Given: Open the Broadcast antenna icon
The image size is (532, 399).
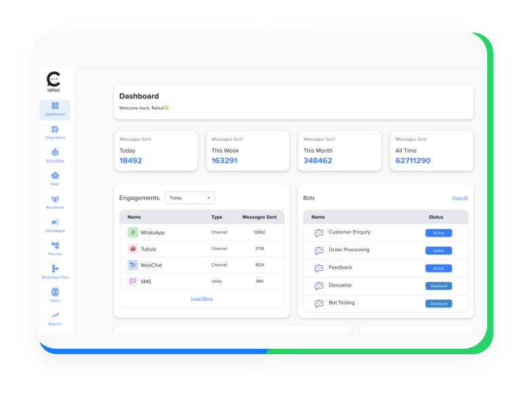Looking at the screenshot, I should point(55,199).
